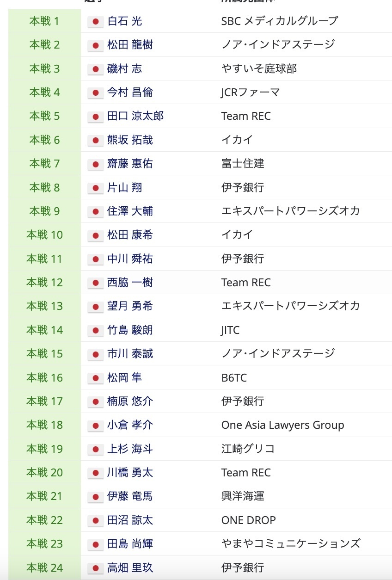Click the Japan flag beside 松田 龍樹
The width and height of the screenshot is (392, 580).
click(x=95, y=45)
